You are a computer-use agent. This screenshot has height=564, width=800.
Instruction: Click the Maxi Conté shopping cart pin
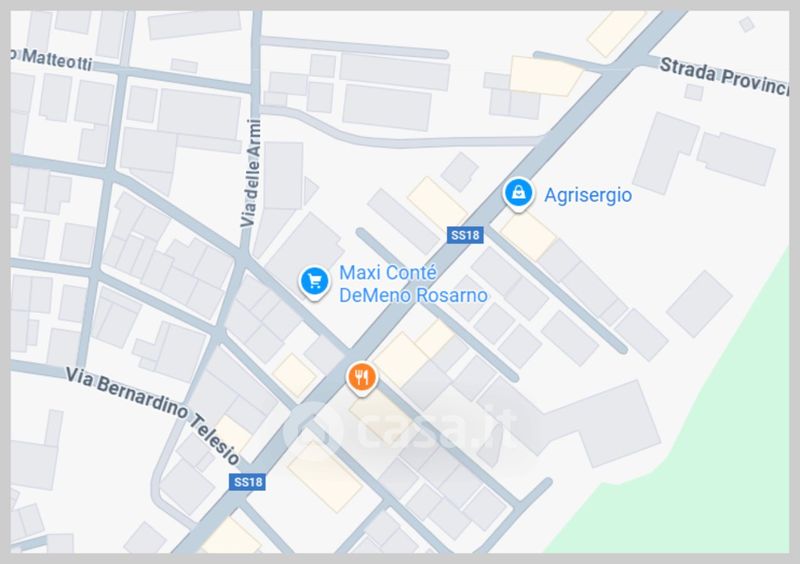pos(314,282)
